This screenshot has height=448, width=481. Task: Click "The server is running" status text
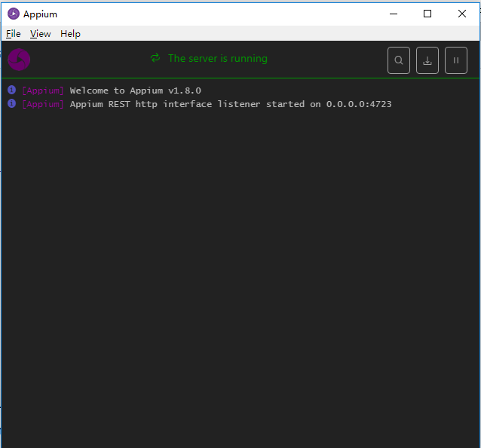coord(218,58)
